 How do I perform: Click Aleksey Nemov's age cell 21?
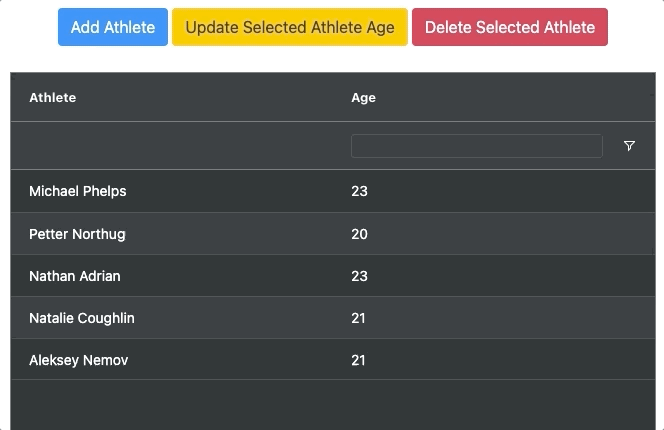click(x=359, y=360)
